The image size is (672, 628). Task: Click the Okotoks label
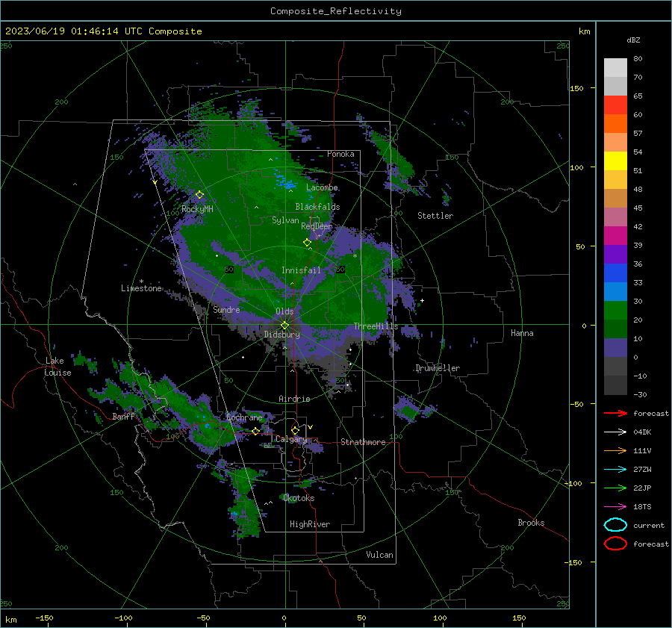click(299, 498)
